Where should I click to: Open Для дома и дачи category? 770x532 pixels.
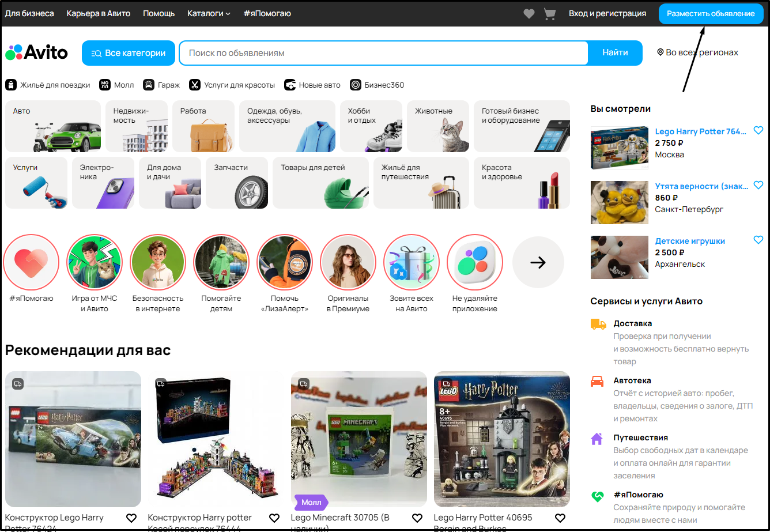coord(170,183)
